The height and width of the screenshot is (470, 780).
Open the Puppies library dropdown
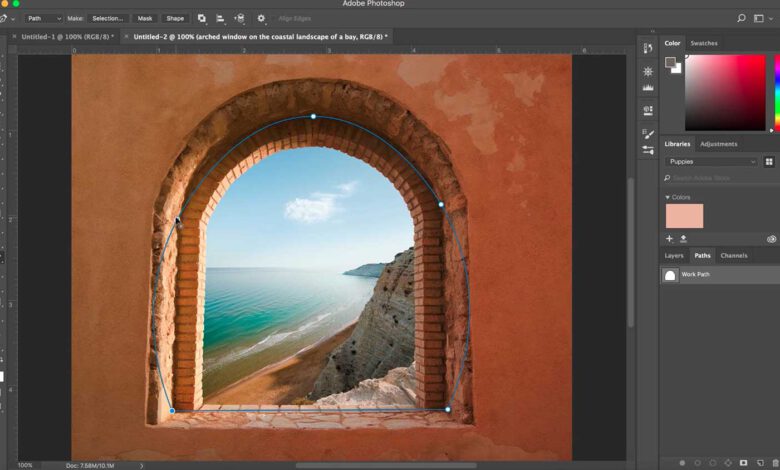(x=712, y=161)
